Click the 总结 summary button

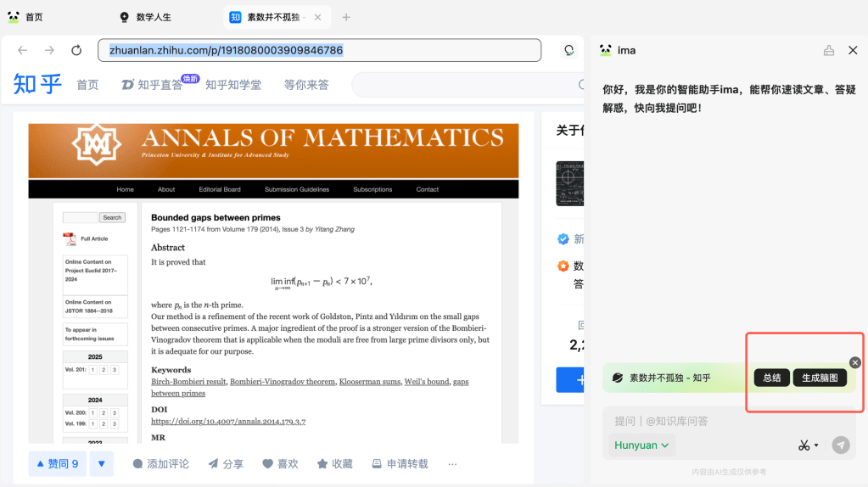point(771,378)
